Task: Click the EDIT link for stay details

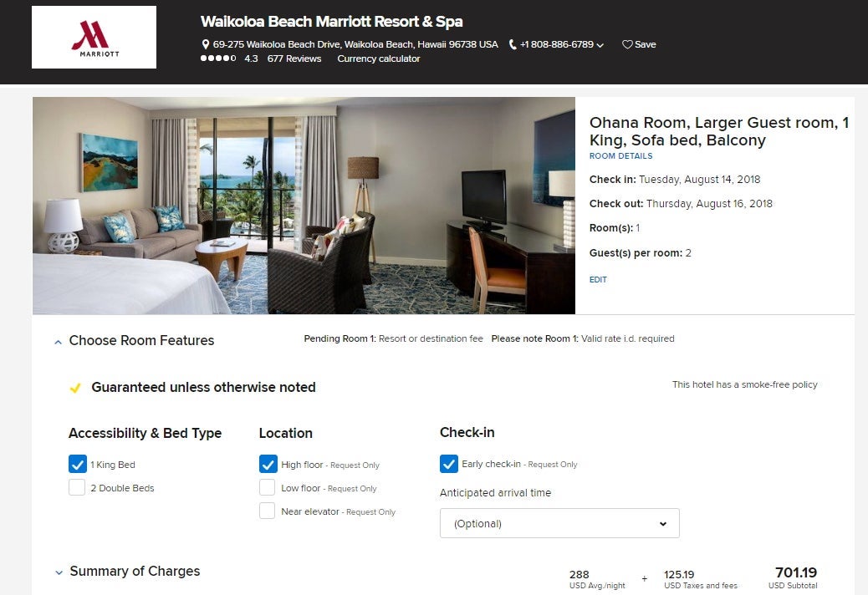Action: (x=598, y=280)
